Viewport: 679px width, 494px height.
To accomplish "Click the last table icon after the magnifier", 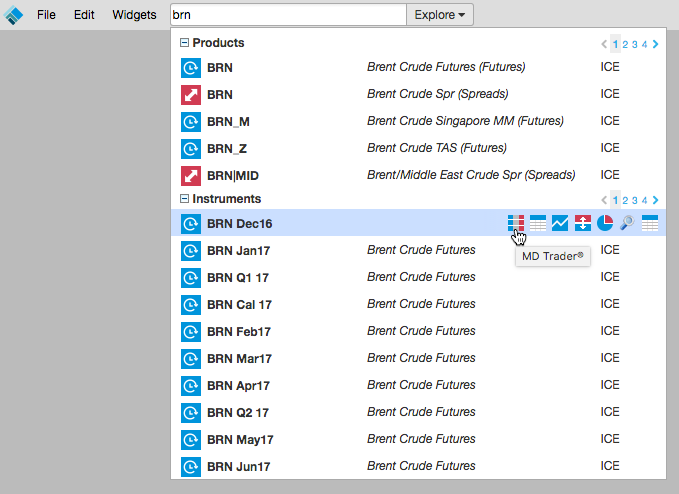I will tap(650, 223).
